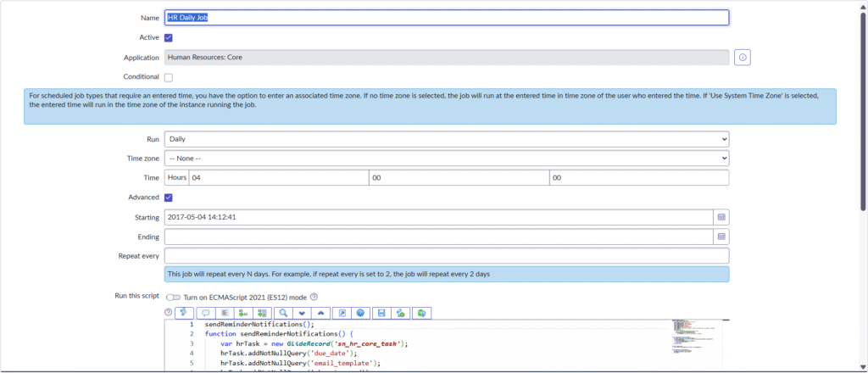Click the save disk icon in script toolbar
The image size is (868, 373).
click(381, 313)
